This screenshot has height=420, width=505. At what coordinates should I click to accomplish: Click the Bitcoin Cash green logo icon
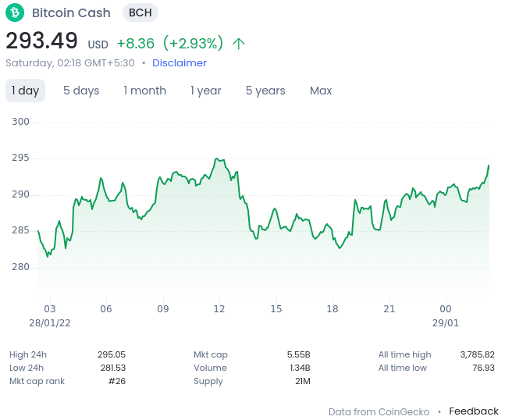tap(15, 12)
